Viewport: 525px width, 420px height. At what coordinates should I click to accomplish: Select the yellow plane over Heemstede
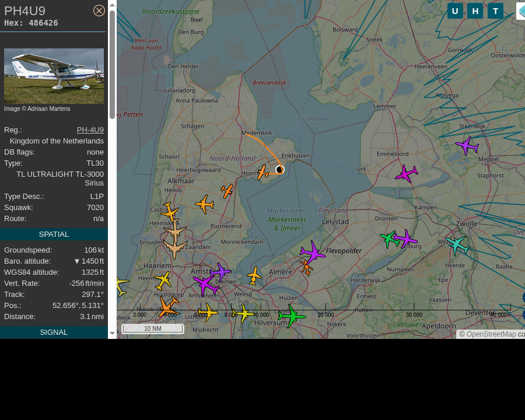coord(163,281)
